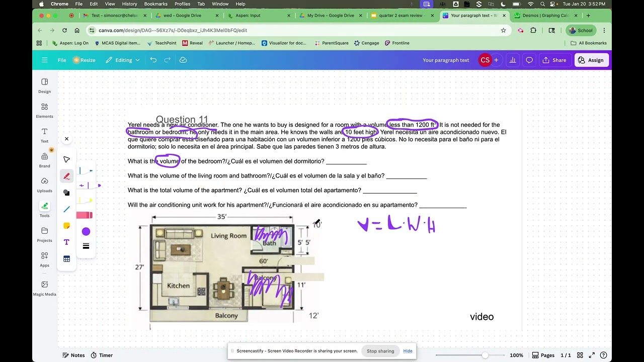The height and width of the screenshot is (362, 644).
Task: Pick the purple marker
Action: click(89, 186)
